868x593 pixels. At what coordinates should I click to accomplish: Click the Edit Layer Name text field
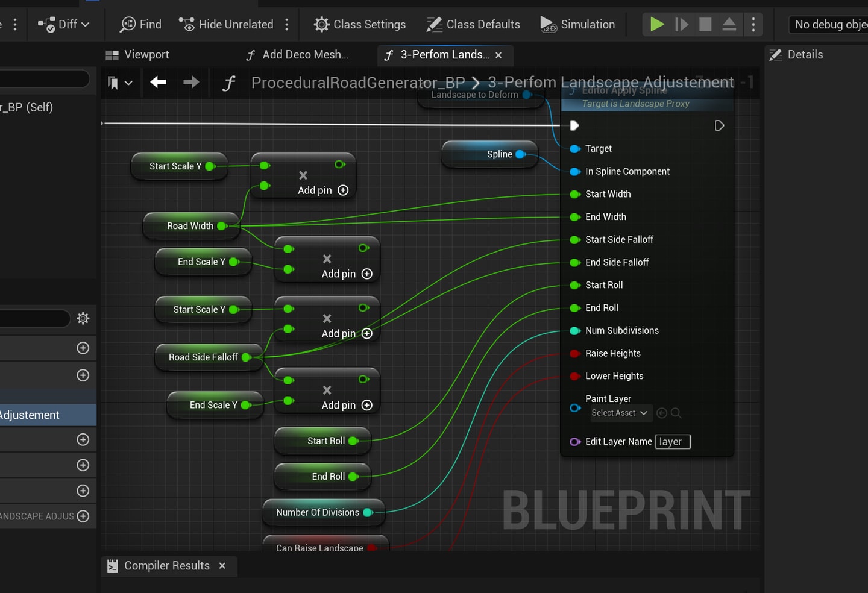673,442
